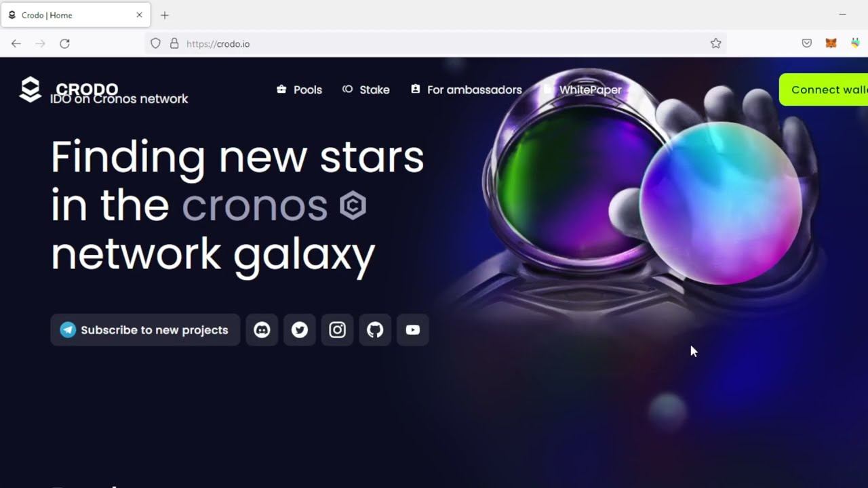This screenshot has height=488, width=868.
Task: Open the Discord social icon
Action: [262, 330]
